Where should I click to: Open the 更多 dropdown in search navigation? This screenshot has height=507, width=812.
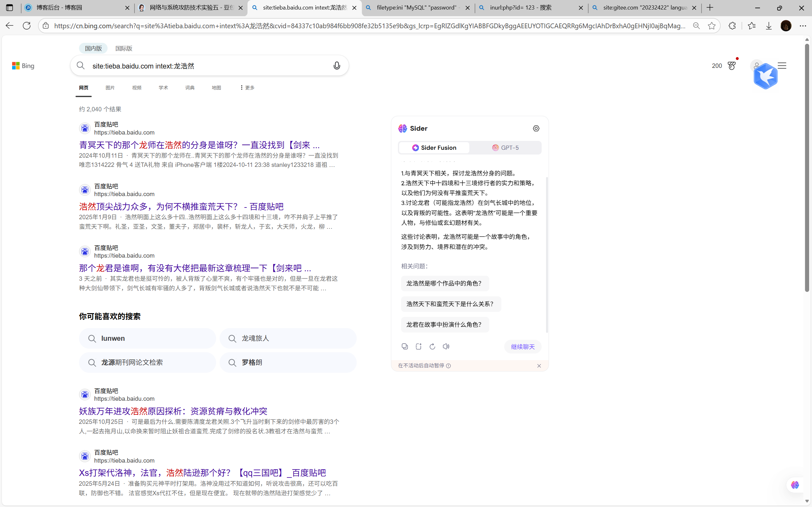click(x=247, y=88)
